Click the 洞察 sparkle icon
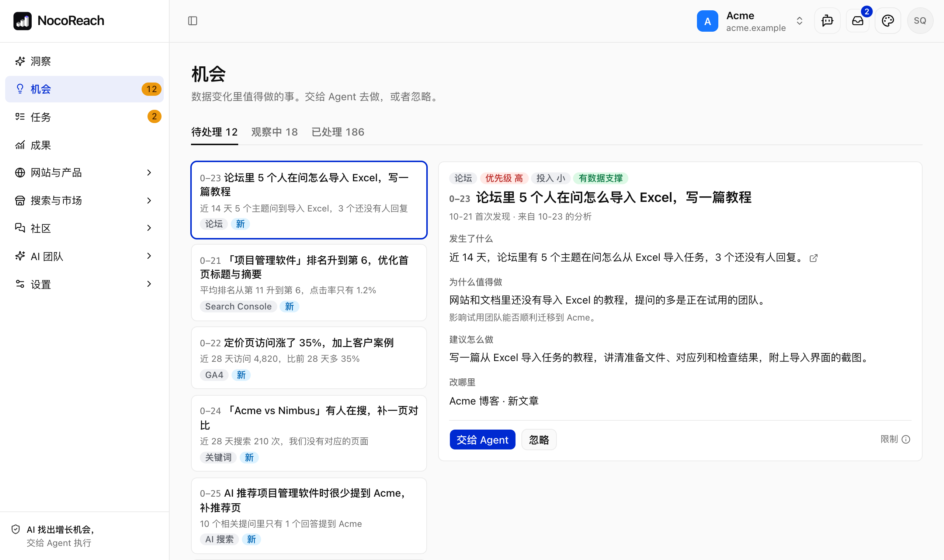Image resolution: width=944 pixels, height=560 pixels. 20,61
